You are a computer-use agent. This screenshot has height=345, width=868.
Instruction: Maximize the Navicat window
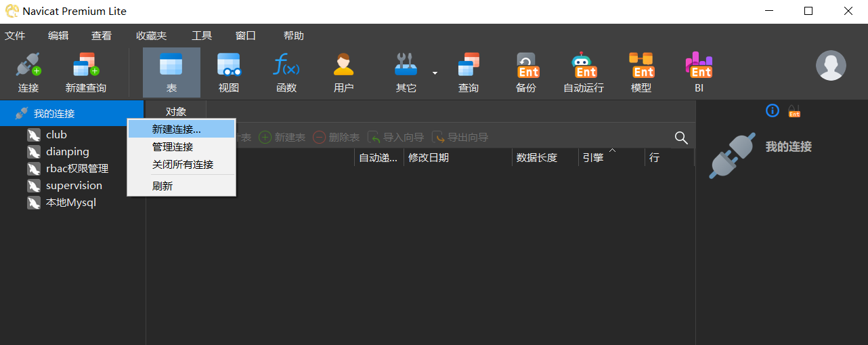coord(808,11)
